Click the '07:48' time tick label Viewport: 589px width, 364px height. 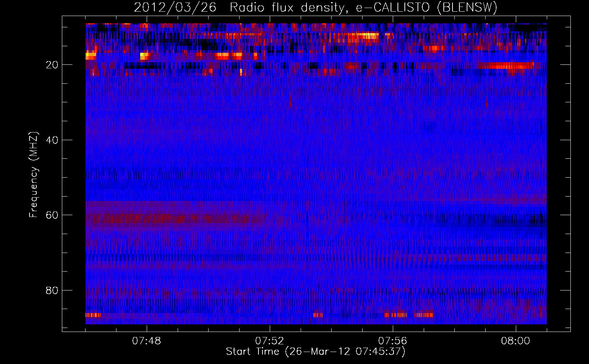click(x=147, y=341)
